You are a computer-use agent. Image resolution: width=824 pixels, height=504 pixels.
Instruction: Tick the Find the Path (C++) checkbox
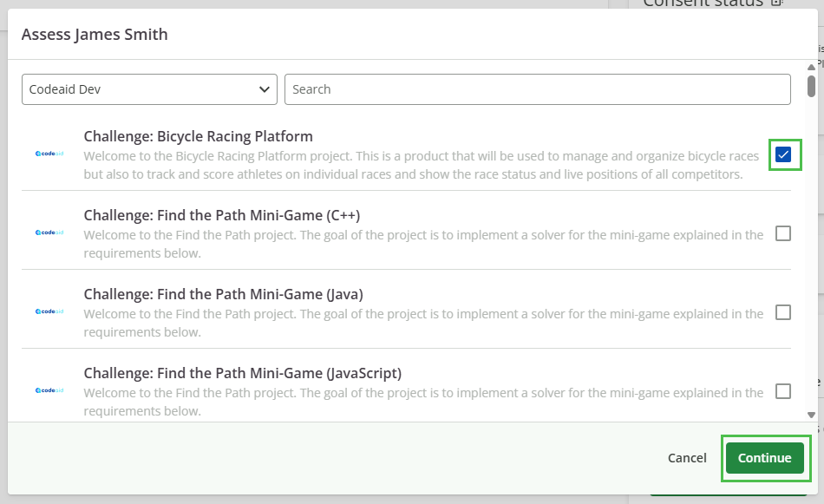click(783, 233)
